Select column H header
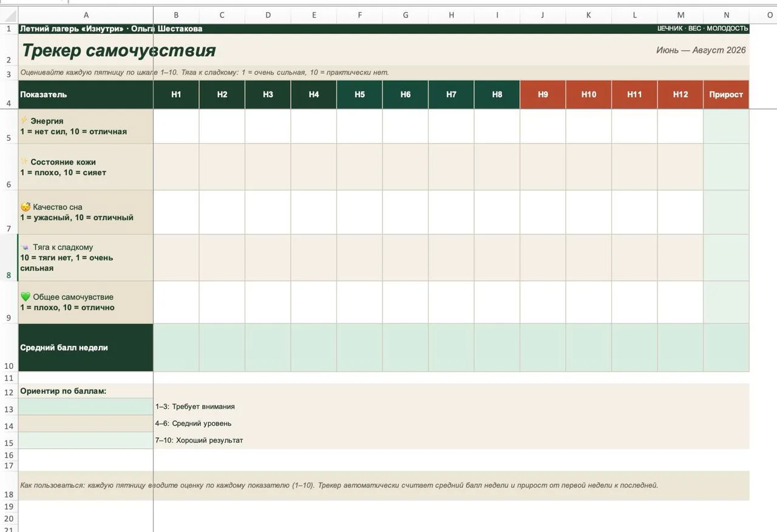This screenshot has width=777, height=532. click(x=451, y=15)
